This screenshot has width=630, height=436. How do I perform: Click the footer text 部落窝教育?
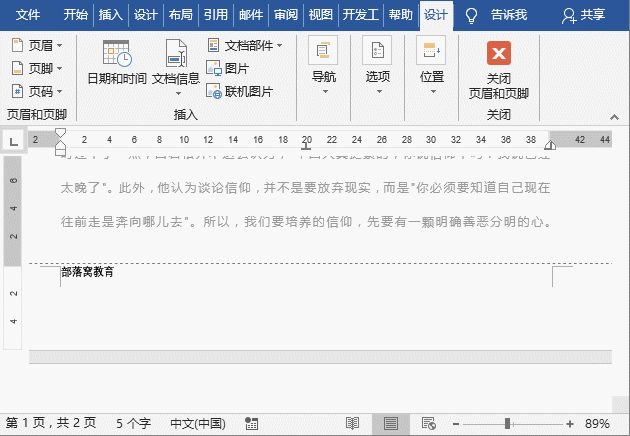pyautogui.click(x=88, y=272)
